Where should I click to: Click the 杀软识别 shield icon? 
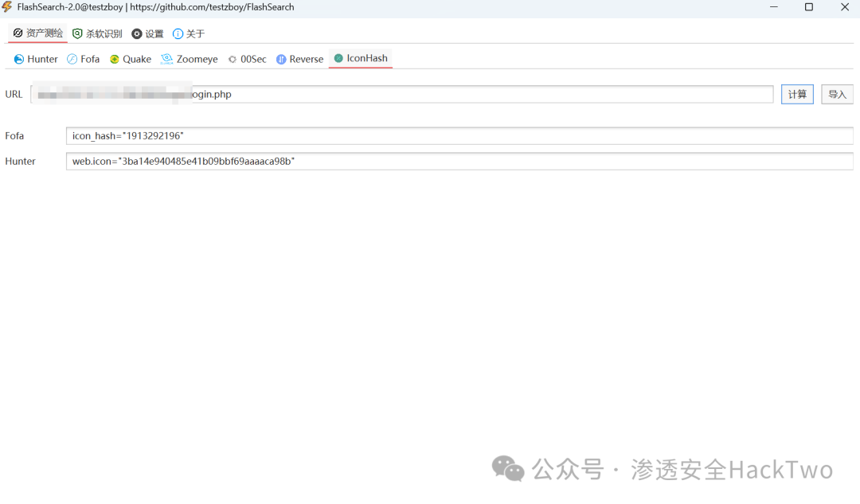coord(77,33)
